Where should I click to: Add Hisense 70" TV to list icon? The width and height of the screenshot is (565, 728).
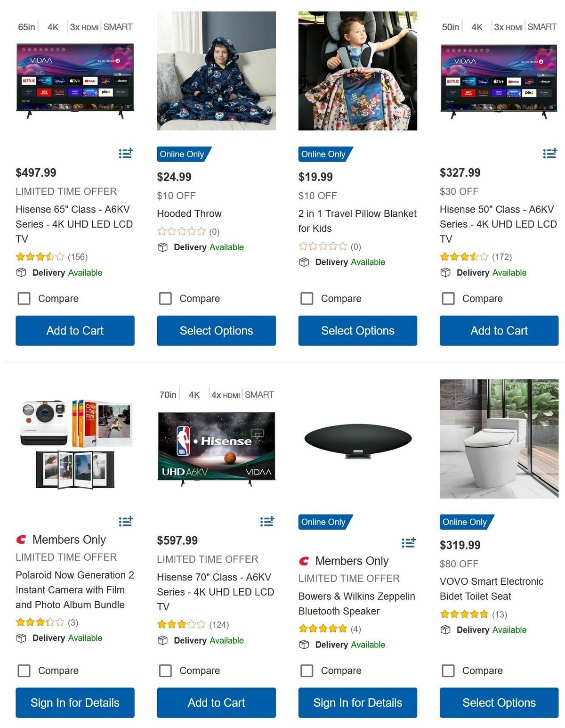pyautogui.click(x=267, y=521)
